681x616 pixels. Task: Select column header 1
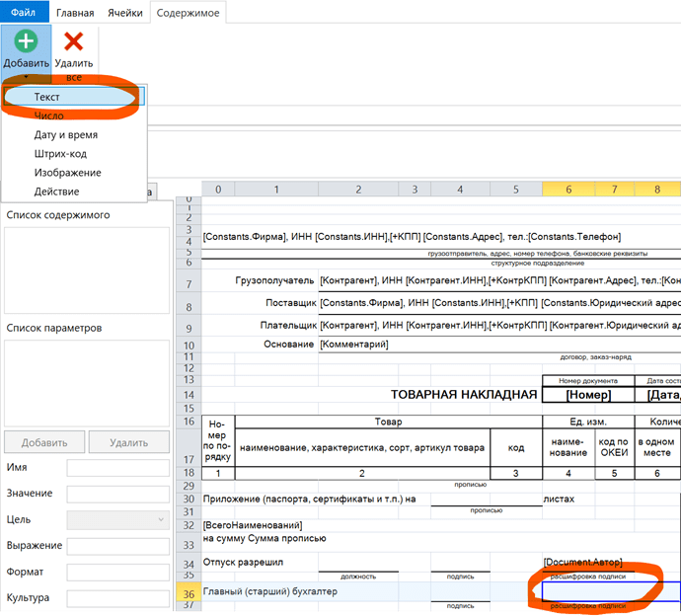pos(276,189)
